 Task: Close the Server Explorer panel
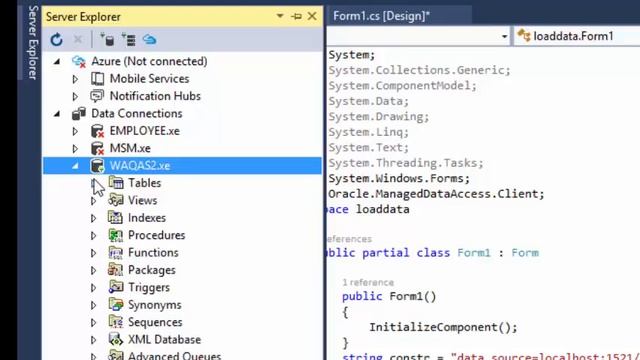coord(312,16)
